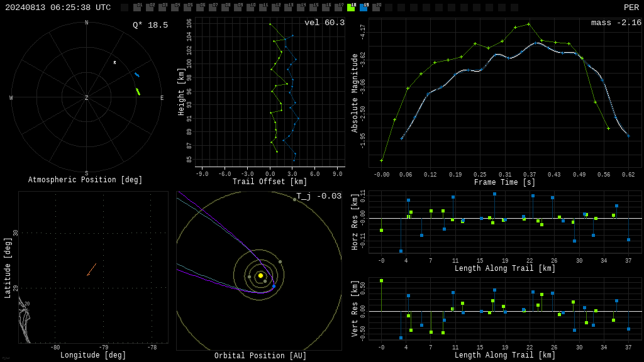
Task: Click the date and UTC timestamp text
Action: (x=58, y=8)
